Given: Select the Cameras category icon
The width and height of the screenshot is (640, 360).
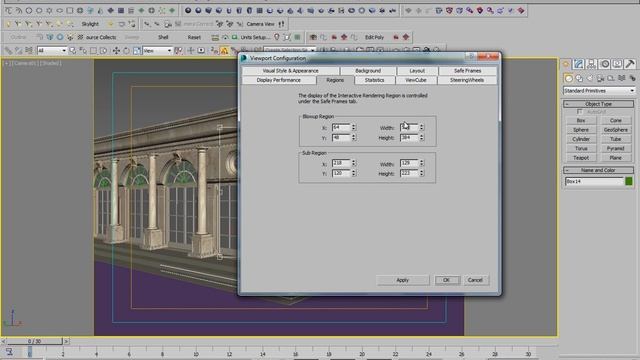Looking at the screenshot, I should [600, 78].
